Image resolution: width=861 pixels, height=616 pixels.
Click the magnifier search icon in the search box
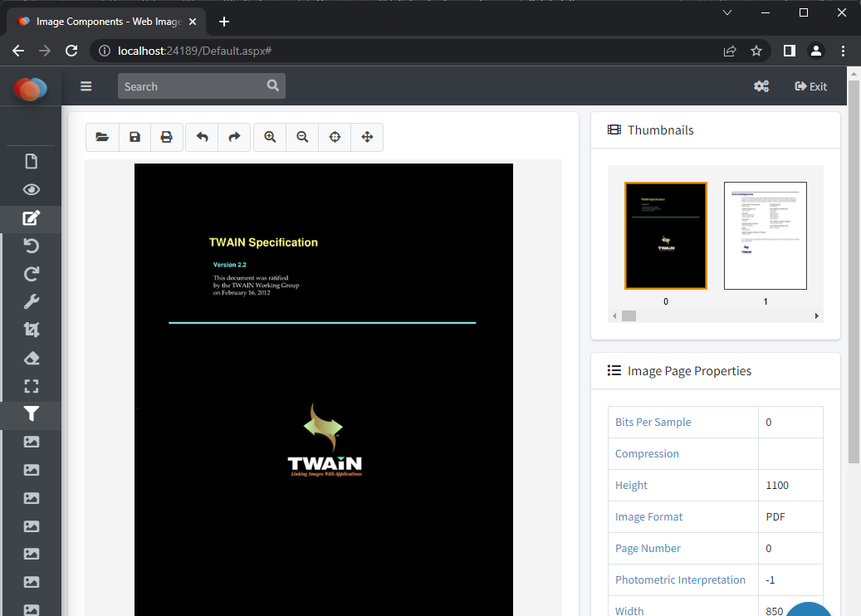pos(273,86)
